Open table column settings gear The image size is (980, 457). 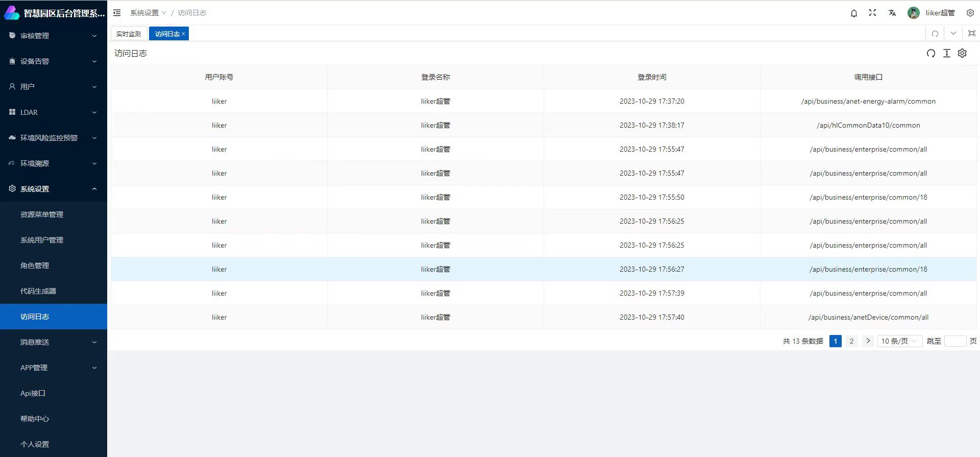click(962, 53)
